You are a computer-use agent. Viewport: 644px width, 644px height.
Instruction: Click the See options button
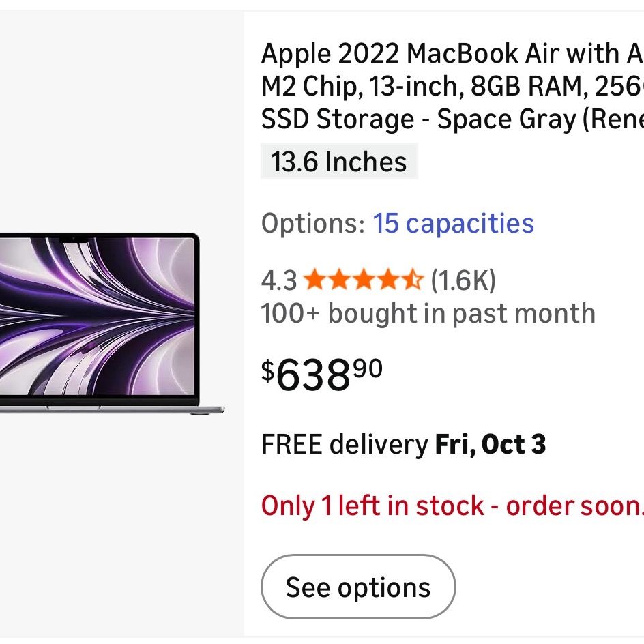pos(358,587)
